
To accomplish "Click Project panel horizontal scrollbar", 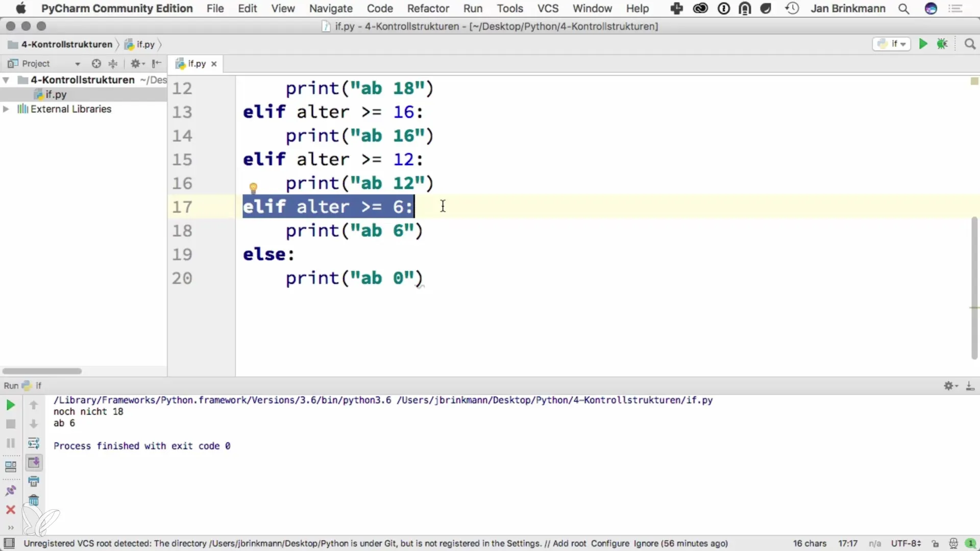I will coord(42,371).
